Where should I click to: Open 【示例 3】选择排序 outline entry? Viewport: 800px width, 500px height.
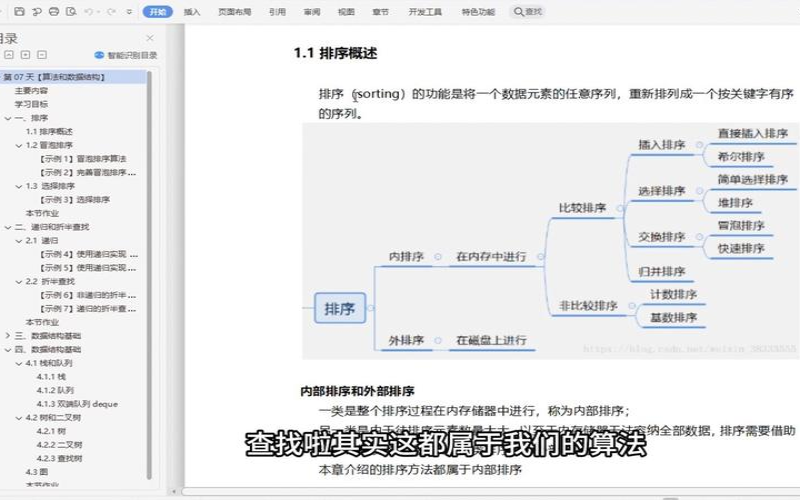pyautogui.click(x=74, y=199)
